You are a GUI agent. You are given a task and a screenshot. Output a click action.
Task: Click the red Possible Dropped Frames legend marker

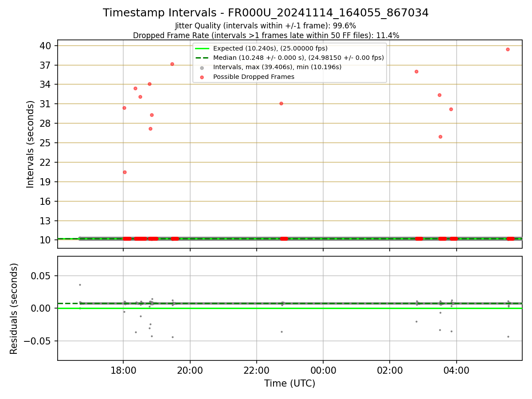coord(202,77)
